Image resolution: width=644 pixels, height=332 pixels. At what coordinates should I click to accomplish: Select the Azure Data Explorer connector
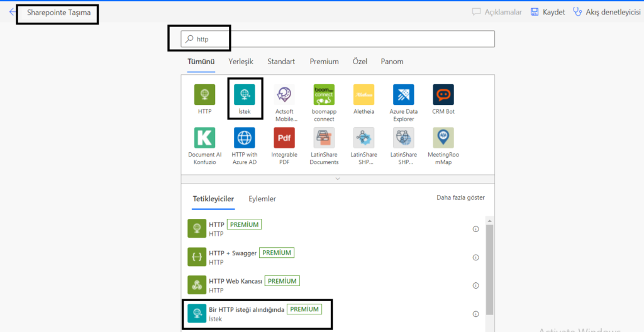point(404,94)
